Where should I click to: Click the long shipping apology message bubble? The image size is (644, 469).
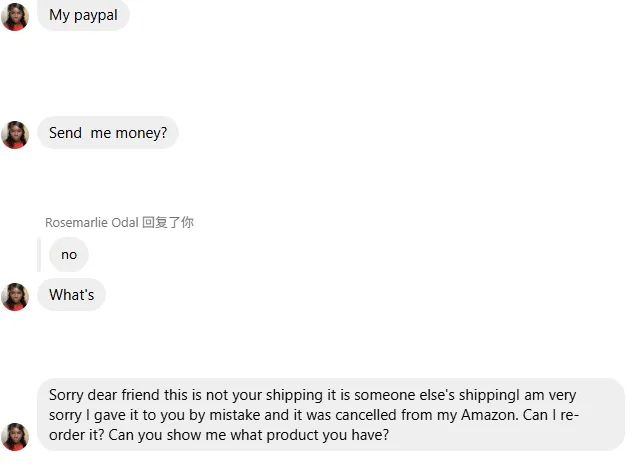[x=330, y=415]
